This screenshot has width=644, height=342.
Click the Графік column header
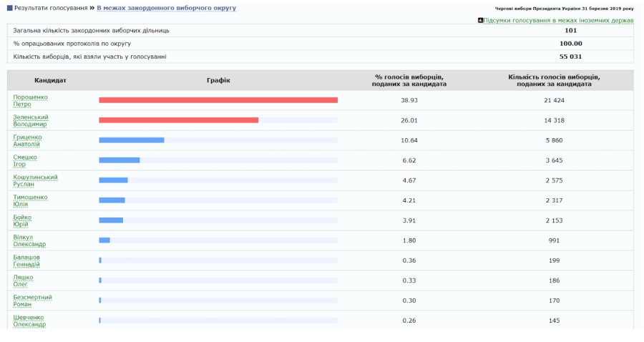point(218,80)
